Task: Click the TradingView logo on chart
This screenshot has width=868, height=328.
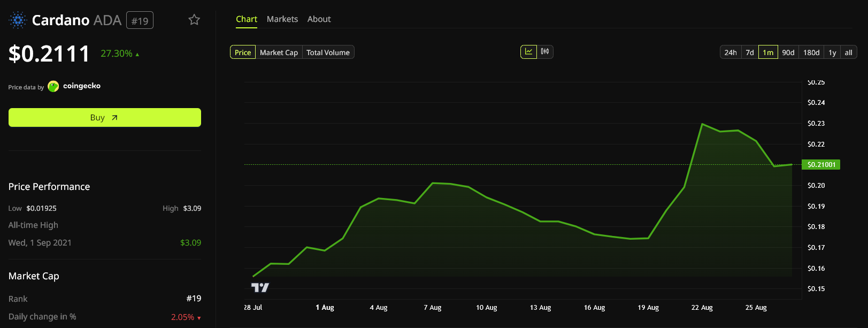Action: pyautogui.click(x=260, y=288)
